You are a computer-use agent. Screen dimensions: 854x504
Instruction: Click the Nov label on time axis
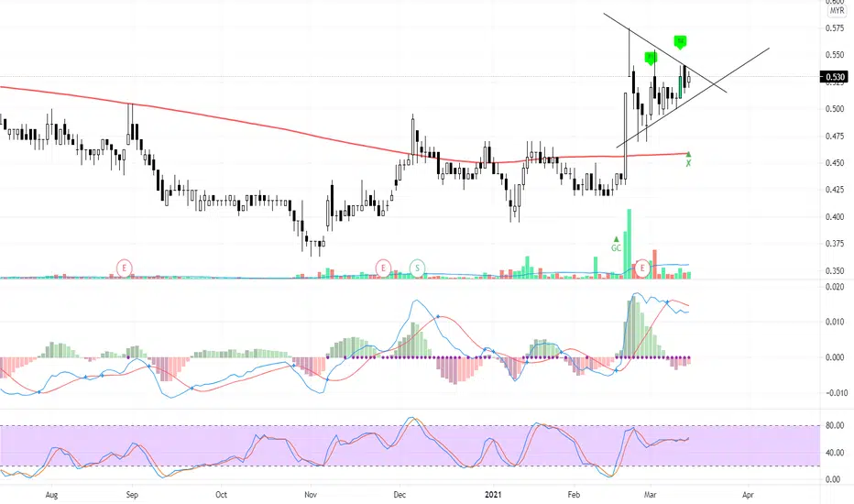click(x=311, y=495)
